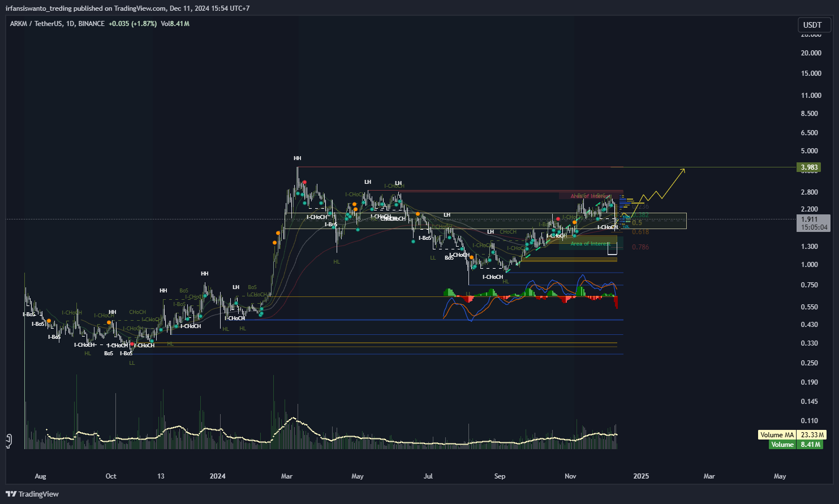839x504 pixels.
Task: Click the TradingView logo link
Action: pos(32,494)
